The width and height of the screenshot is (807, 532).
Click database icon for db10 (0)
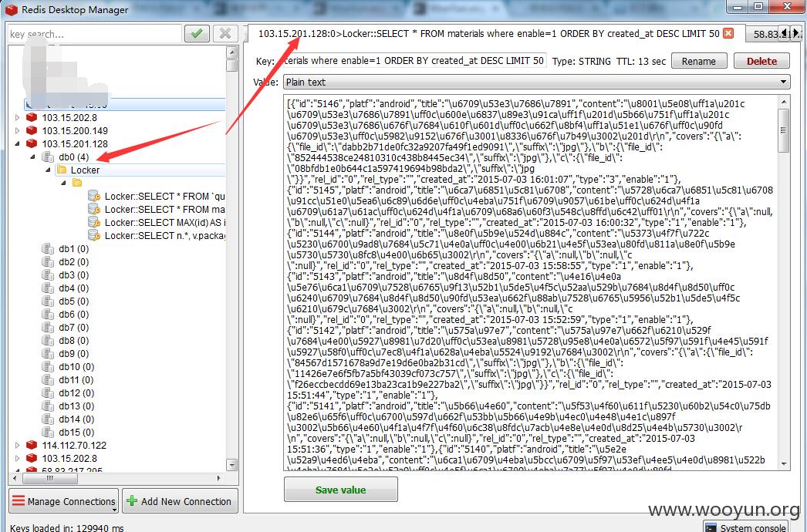48,367
